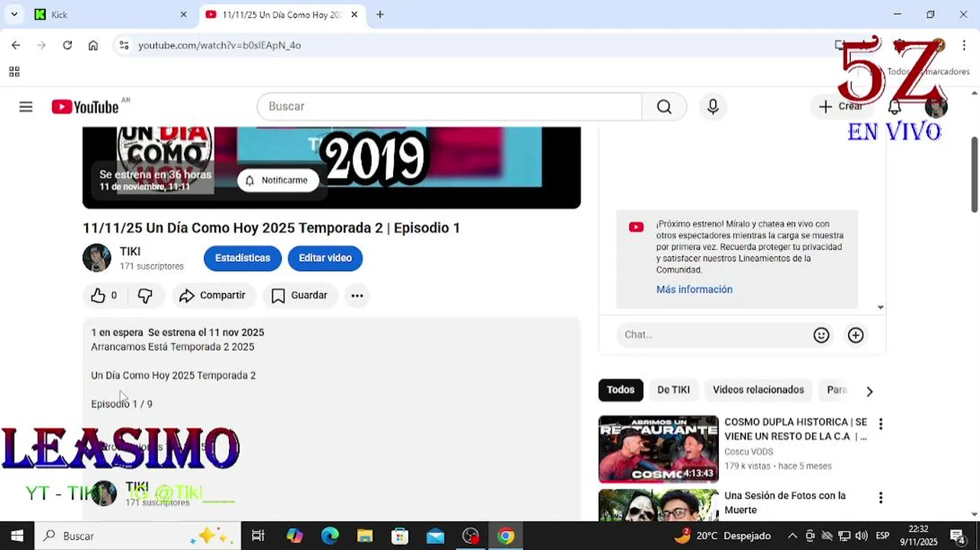
Task: Open OBS Studio from taskbar
Action: (x=471, y=536)
